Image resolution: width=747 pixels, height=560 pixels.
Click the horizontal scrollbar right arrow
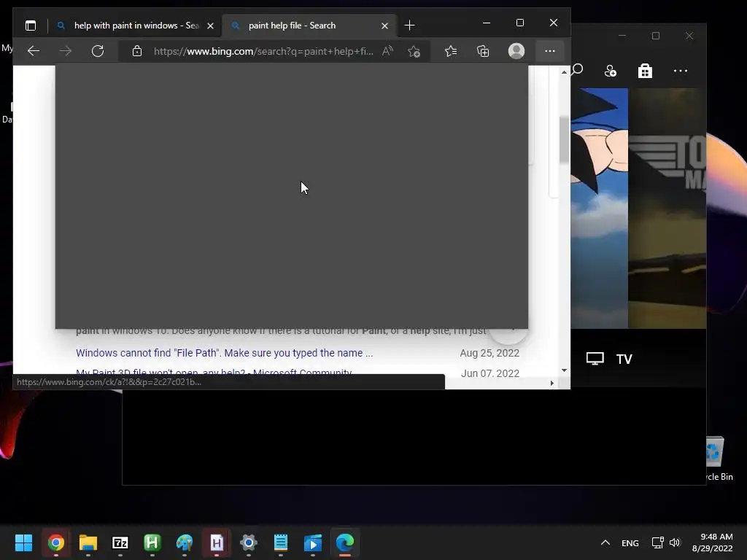click(x=552, y=383)
